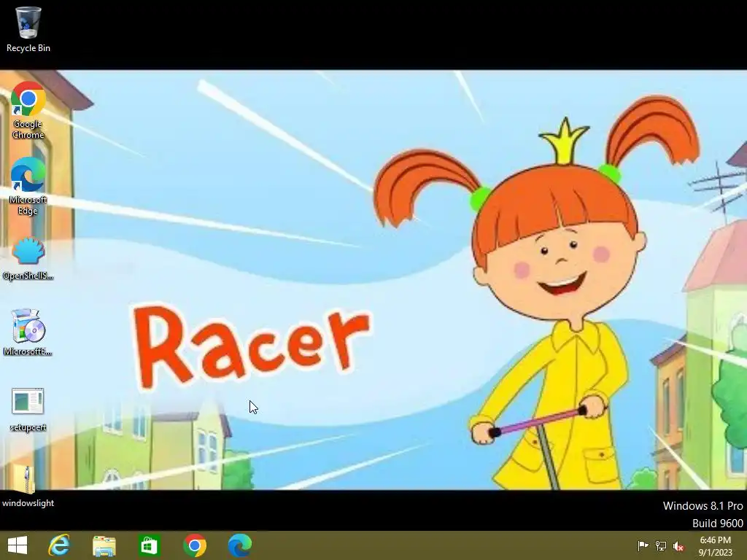Select the setupcert desktop file

tap(28, 410)
